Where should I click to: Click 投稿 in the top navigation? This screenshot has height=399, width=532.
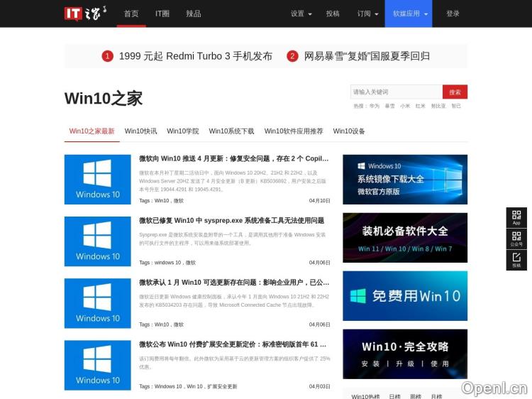pos(333,13)
